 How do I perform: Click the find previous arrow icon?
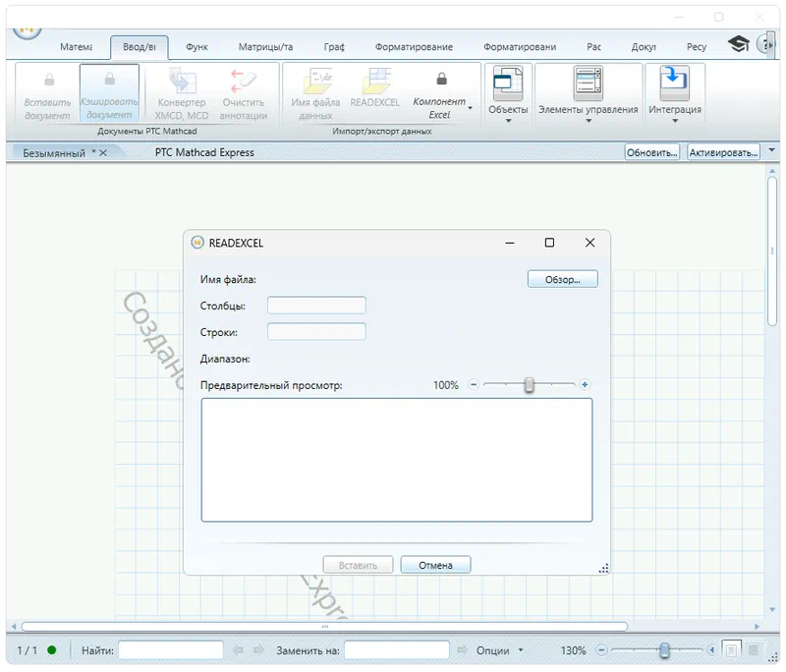point(238,650)
